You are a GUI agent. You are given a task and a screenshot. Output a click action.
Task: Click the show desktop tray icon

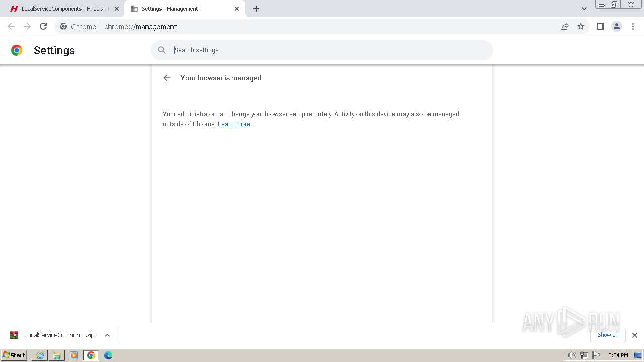638,355
